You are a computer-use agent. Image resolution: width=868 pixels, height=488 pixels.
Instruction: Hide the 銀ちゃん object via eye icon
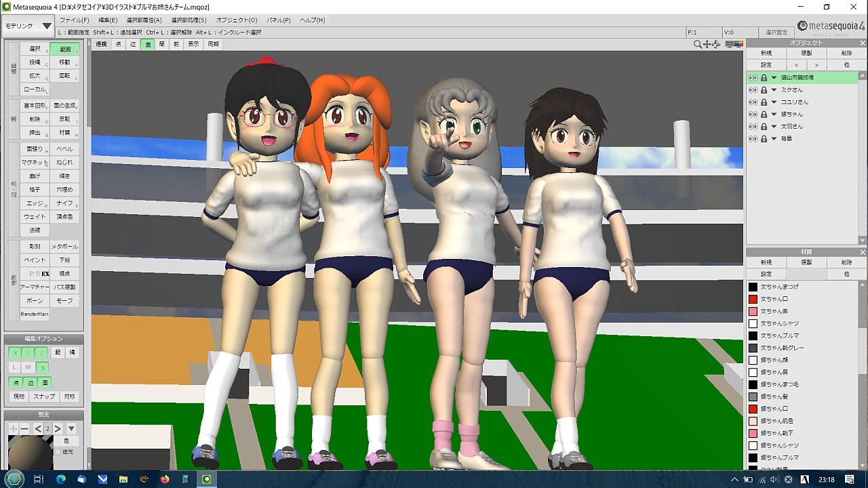(753, 115)
